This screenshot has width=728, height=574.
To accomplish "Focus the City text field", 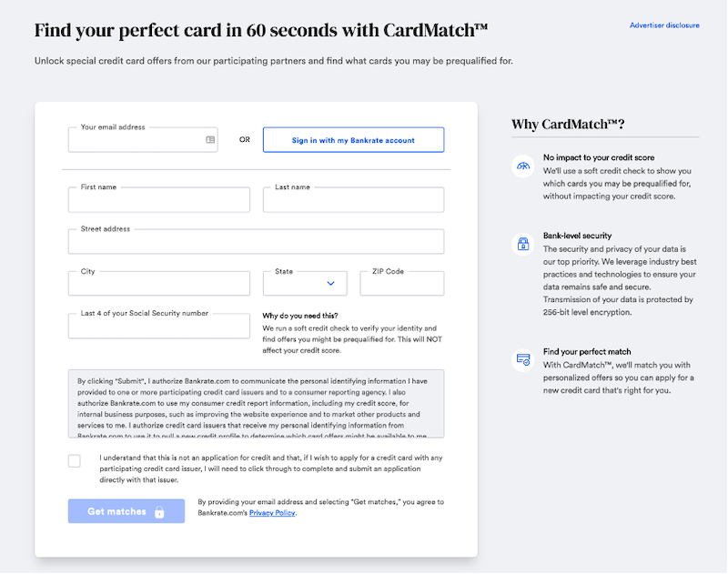I will coord(158,284).
